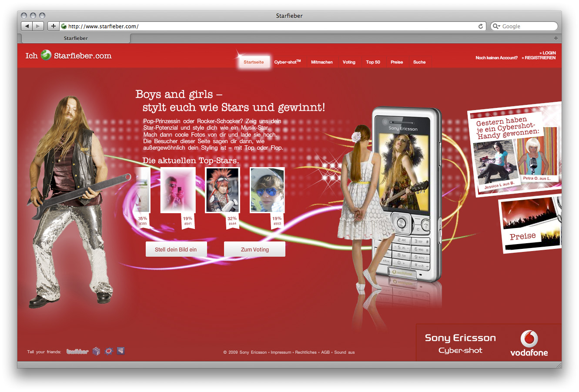Click the 'Zum Voting' button

[254, 249]
